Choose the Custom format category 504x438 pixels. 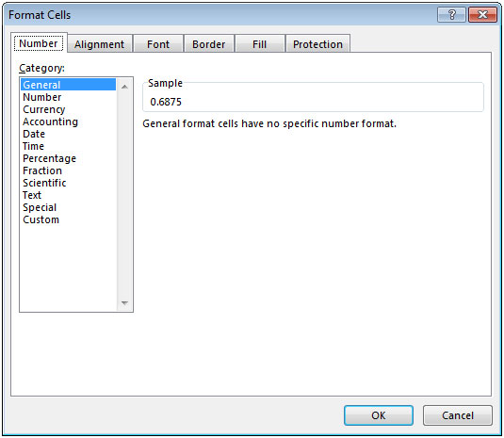point(41,219)
